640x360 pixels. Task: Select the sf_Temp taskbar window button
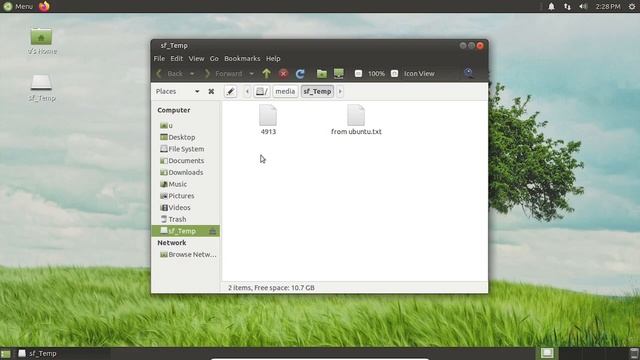point(61,353)
